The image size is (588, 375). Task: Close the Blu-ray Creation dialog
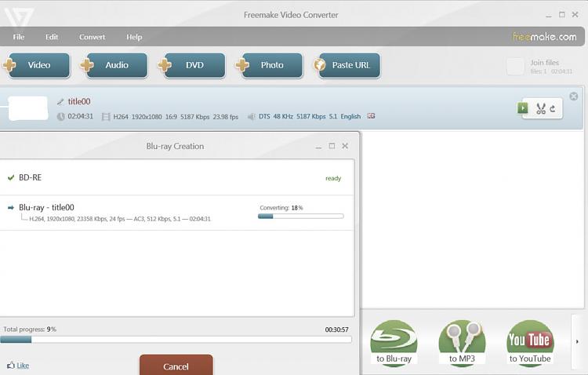(345, 146)
